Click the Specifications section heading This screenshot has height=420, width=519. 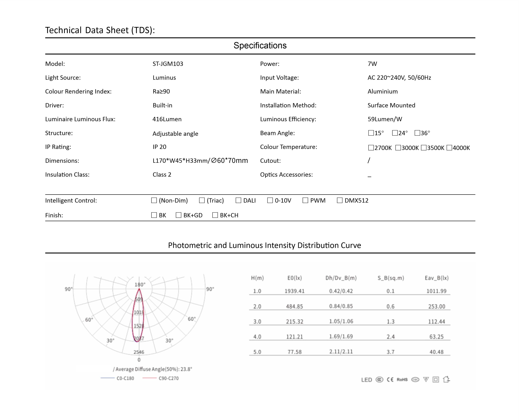(x=260, y=46)
